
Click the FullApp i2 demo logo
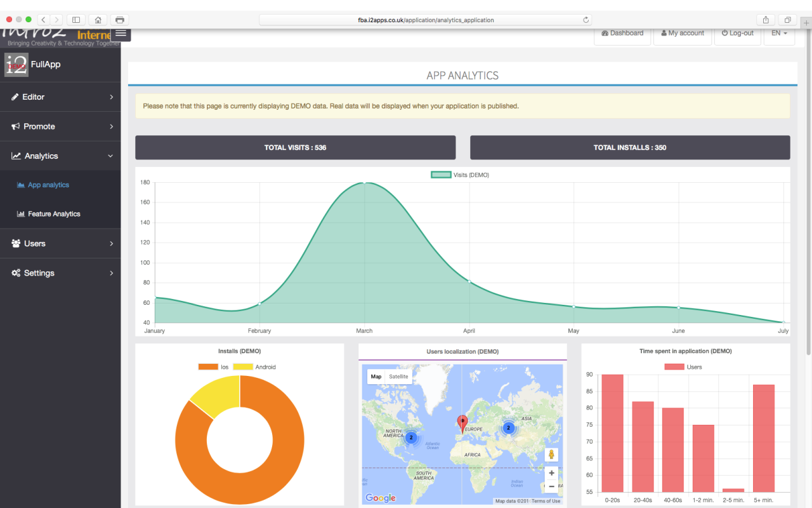click(16, 65)
